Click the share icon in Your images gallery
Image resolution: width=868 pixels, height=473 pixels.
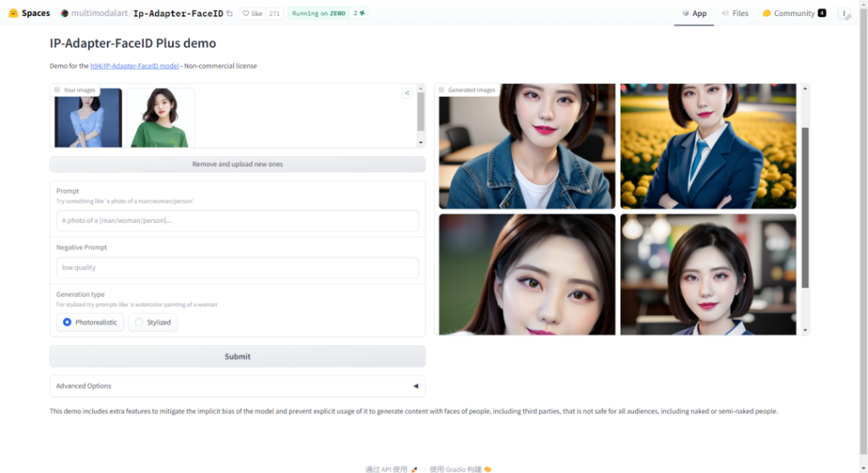click(407, 93)
